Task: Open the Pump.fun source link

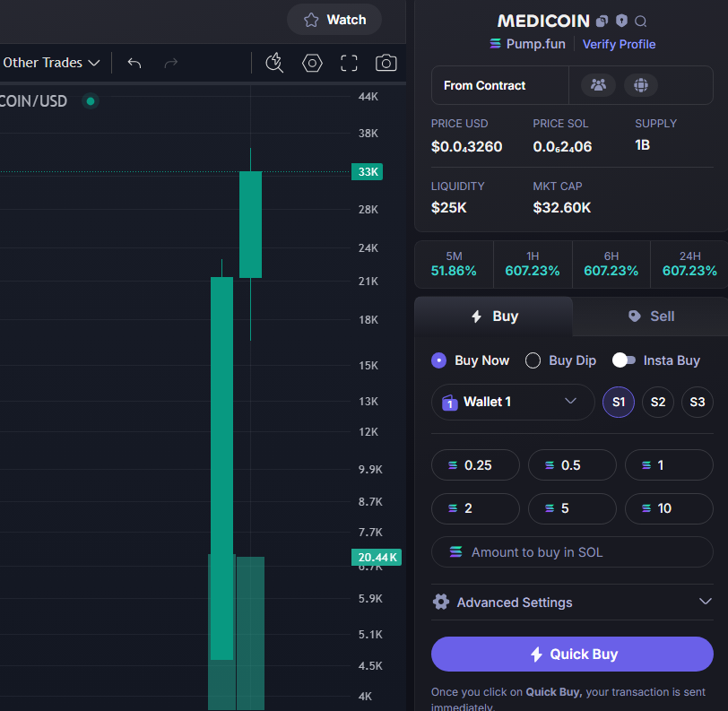Action: 527,44
